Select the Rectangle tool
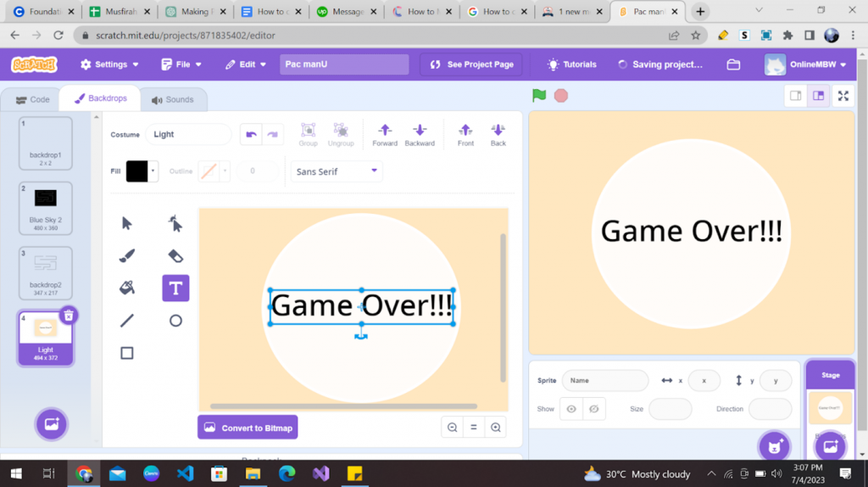The image size is (868, 487). 127,353
